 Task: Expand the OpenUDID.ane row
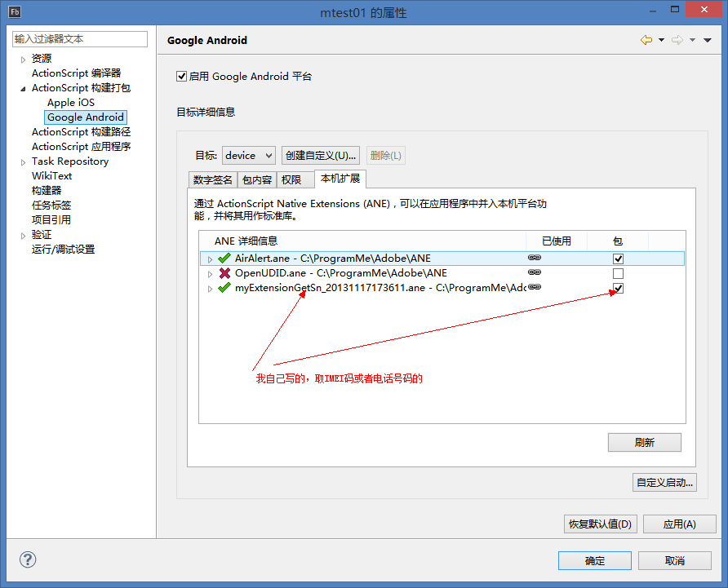pyautogui.click(x=210, y=274)
